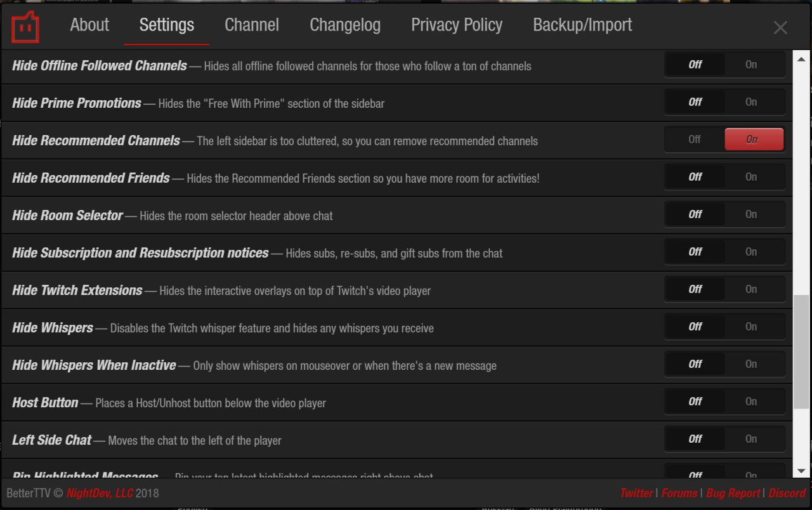Image resolution: width=812 pixels, height=510 pixels.
Task: Set Hide Prime Promotions to Off
Action: coord(695,102)
